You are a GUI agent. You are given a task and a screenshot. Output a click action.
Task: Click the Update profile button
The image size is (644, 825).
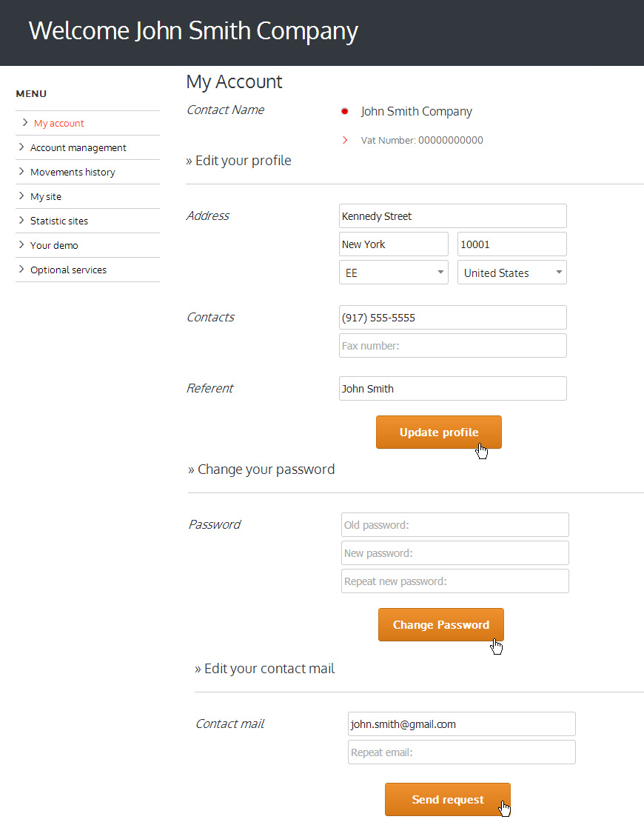(439, 432)
